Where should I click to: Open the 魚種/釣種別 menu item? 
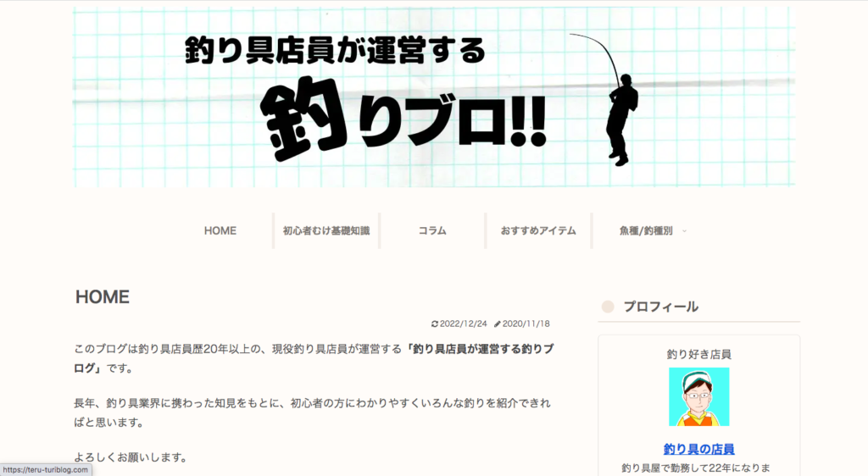[646, 230]
